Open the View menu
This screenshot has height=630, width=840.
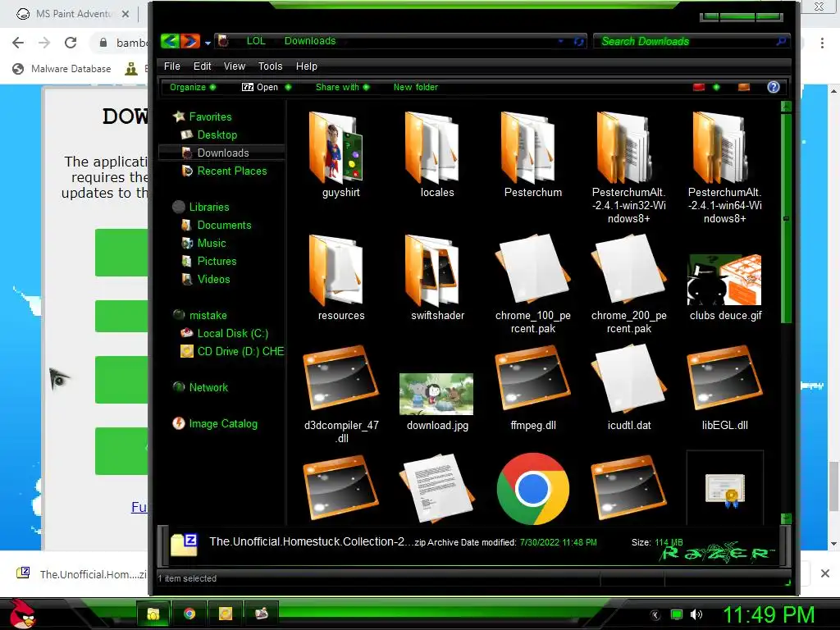[234, 66]
